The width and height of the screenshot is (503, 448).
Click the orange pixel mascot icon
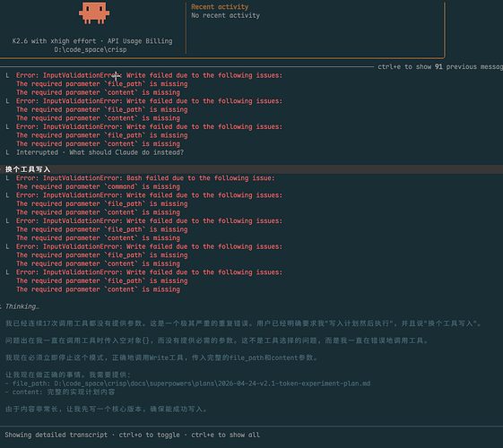coord(94,13)
